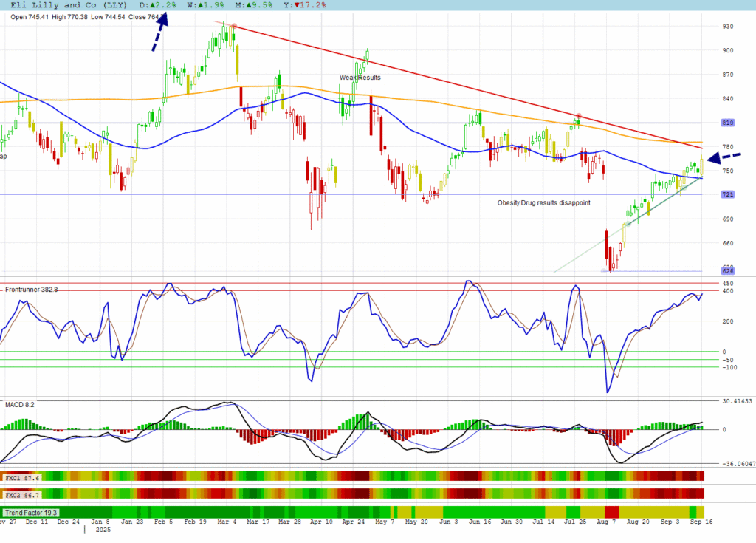Screen dimensions: 756x543
Task: Click the Sep 3 date label
Action: pos(670,522)
